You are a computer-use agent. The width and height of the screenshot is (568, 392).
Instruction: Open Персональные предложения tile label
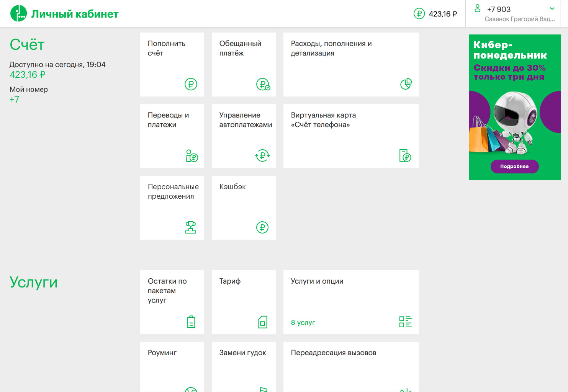(x=173, y=191)
